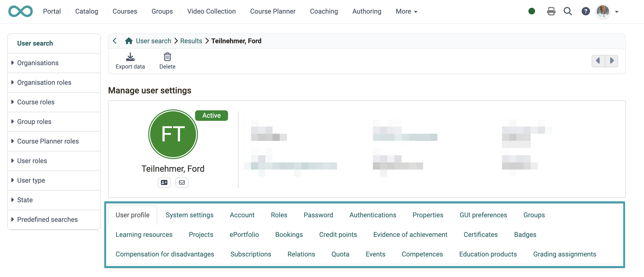Open the Catalog menu

[x=87, y=11]
